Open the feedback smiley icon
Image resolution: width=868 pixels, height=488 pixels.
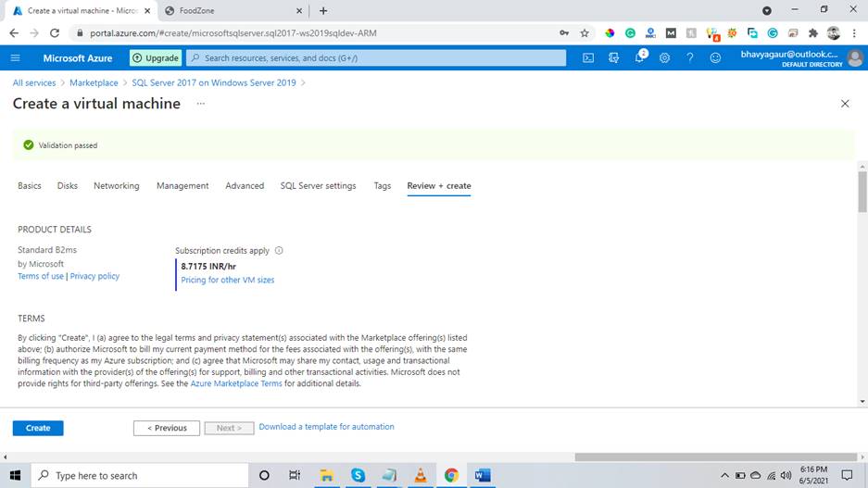pyautogui.click(x=715, y=57)
